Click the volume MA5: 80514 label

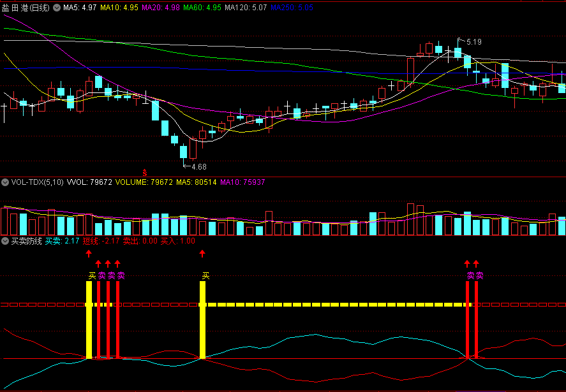197,182
